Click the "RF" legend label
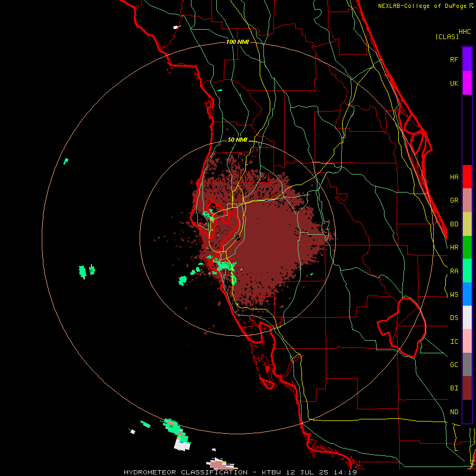 [x=454, y=59]
